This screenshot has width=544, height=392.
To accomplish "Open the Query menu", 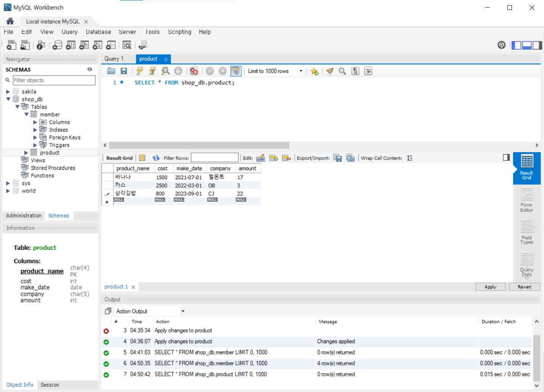I will 69,32.
